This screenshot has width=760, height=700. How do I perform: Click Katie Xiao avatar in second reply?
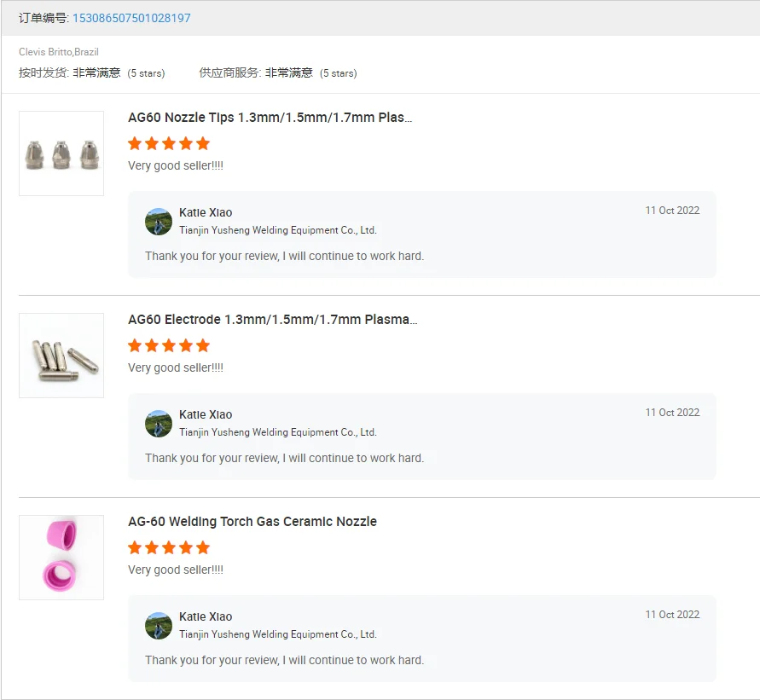tap(159, 424)
